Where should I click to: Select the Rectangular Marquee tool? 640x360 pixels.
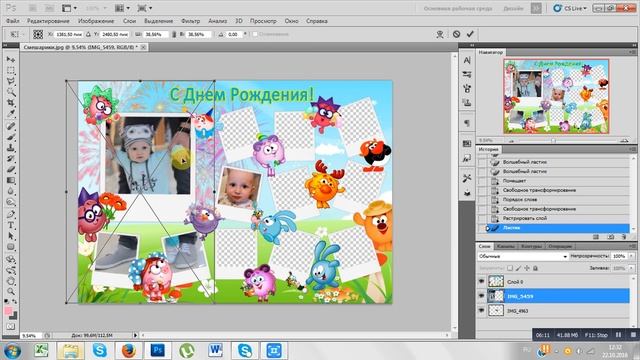(11, 71)
